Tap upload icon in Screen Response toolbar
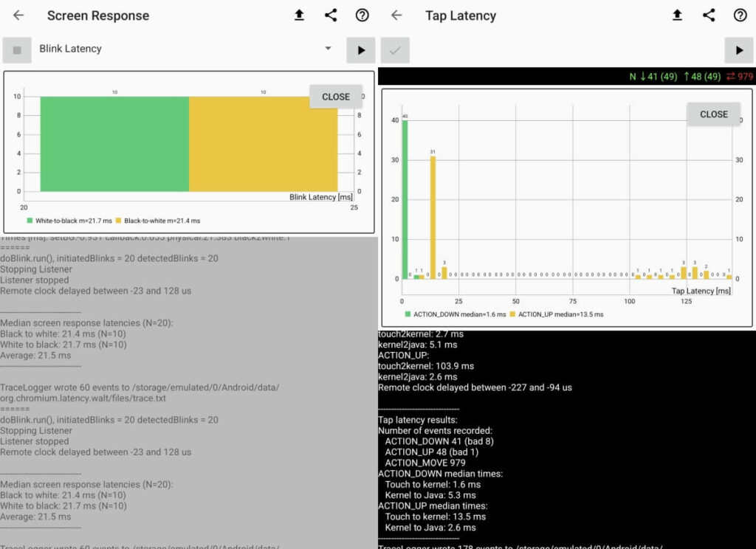 click(299, 15)
